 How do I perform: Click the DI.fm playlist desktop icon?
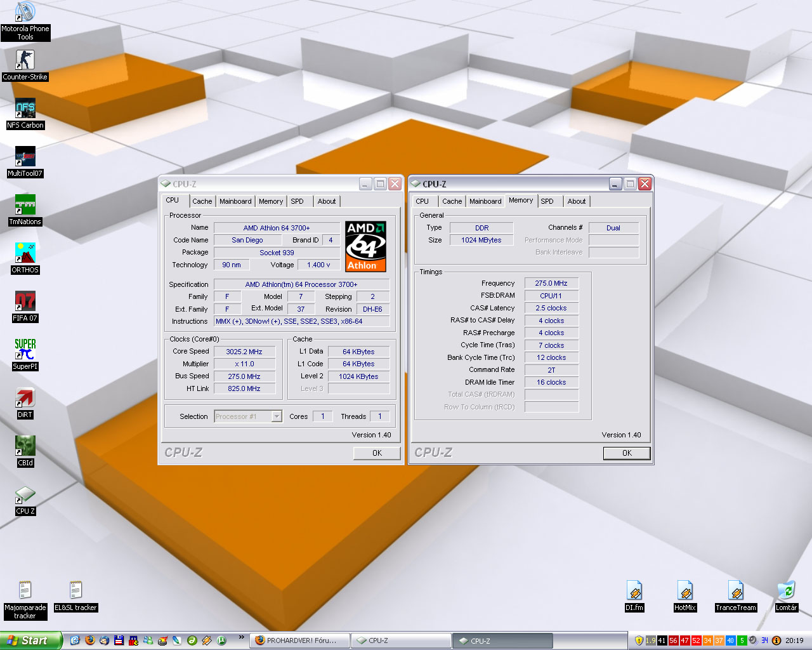[x=634, y=596]
